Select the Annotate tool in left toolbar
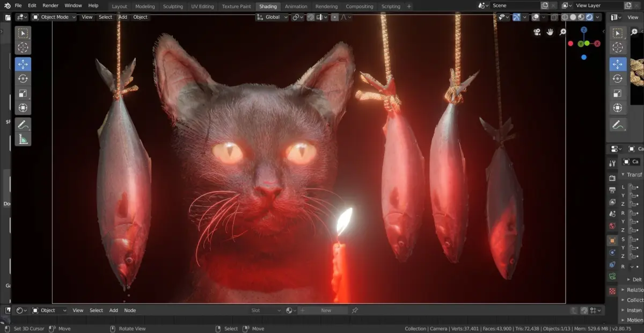This screenshot has height=333, width=644. click(x=23, y=125)
